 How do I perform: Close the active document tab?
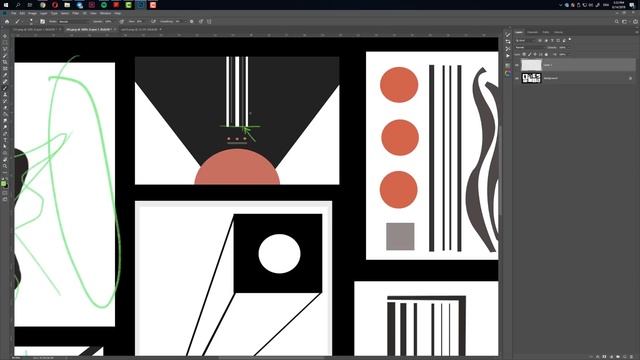click(x=115, y=29)
